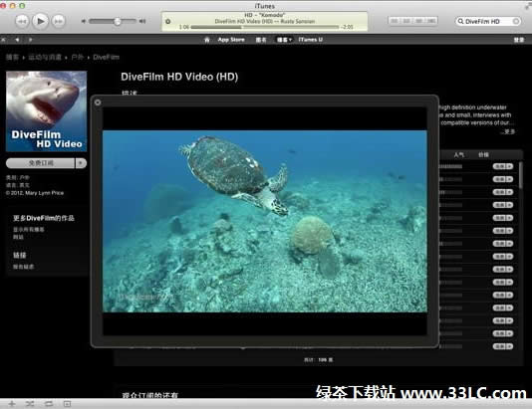The height and width of the screenshot is (409, 532).
Task: Open the iTunes Store home icon
Action: tap(207, 40)
